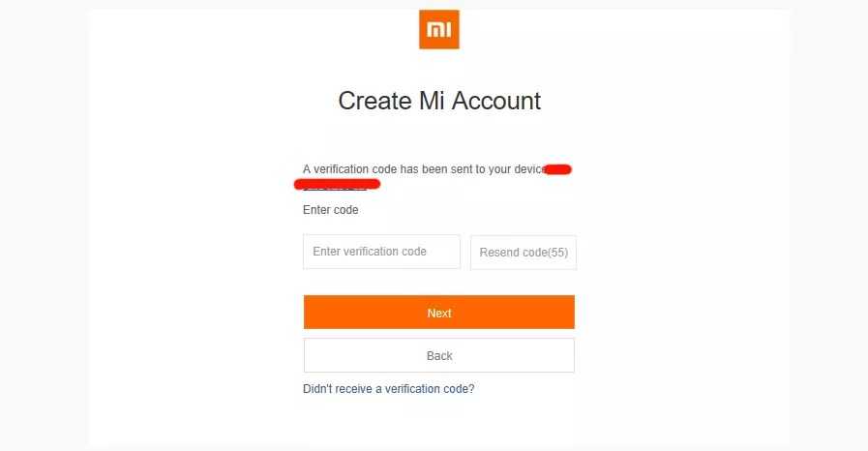Place cursor in the code input box
This screenshot has width=868, height=451.
point(381,252)
